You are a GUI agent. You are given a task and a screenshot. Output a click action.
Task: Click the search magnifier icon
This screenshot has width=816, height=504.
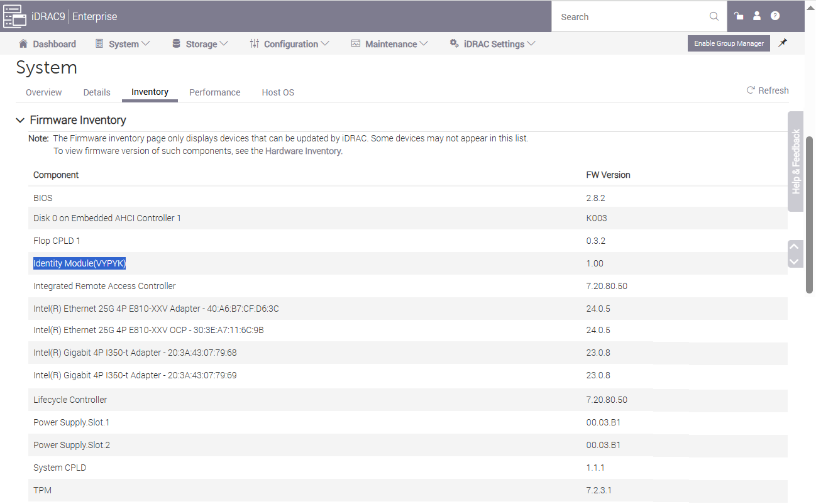point(714,16)
